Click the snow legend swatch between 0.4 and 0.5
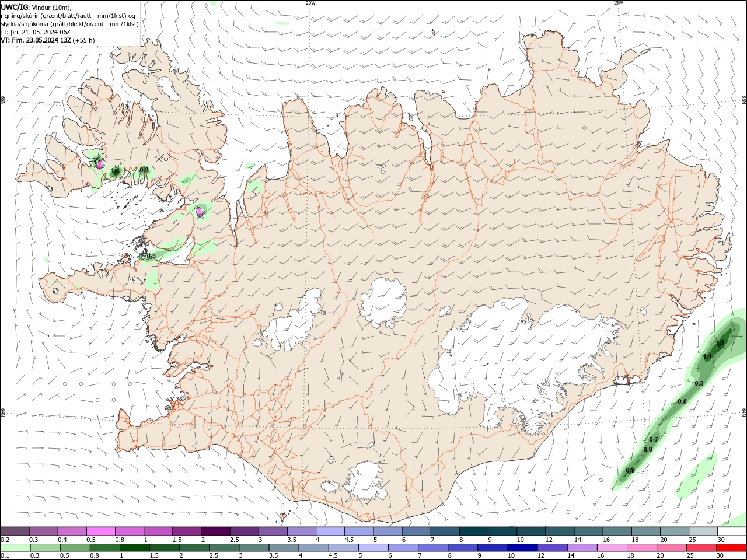Viewport: 747px width, 560px height. click(x=72, y=531)
